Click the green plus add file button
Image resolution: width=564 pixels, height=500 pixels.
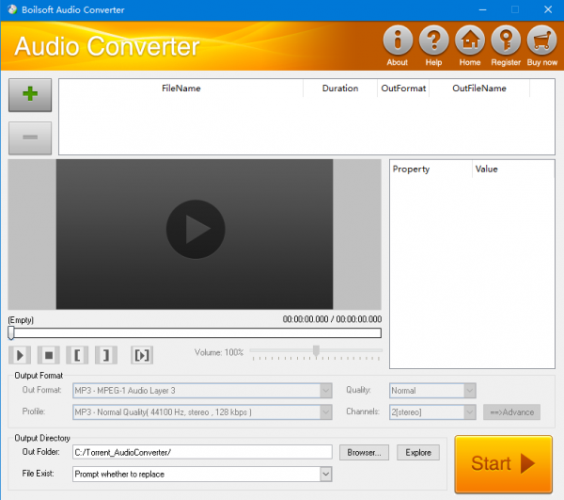click(x=30, y=95)
